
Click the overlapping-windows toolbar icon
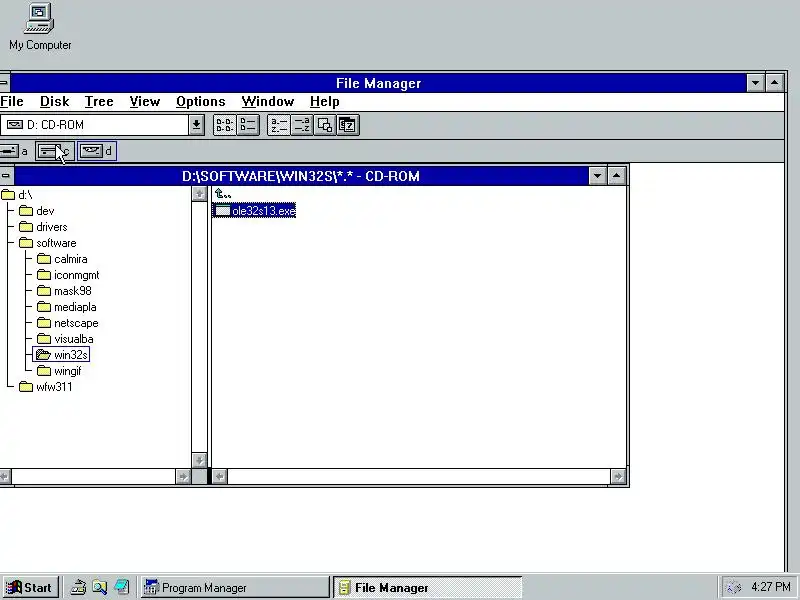[x=324, y=125]
